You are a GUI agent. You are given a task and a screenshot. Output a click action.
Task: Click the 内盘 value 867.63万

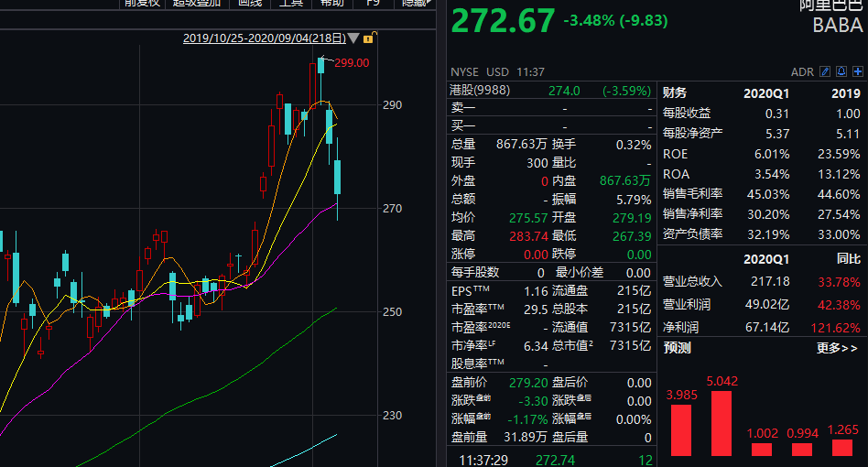(x=625, y=181)
